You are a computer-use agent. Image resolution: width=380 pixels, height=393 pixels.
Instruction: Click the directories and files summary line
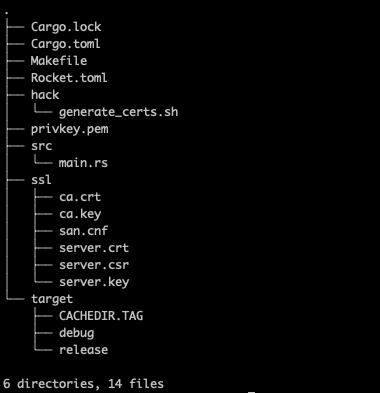83,384
